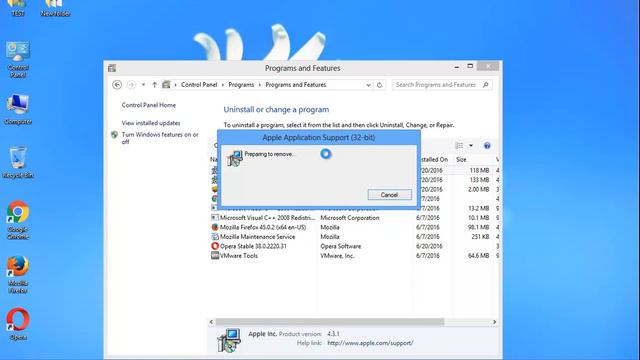Open the help question mark icon
This screenshot has height=360, width=640.
tap(487, 145)
